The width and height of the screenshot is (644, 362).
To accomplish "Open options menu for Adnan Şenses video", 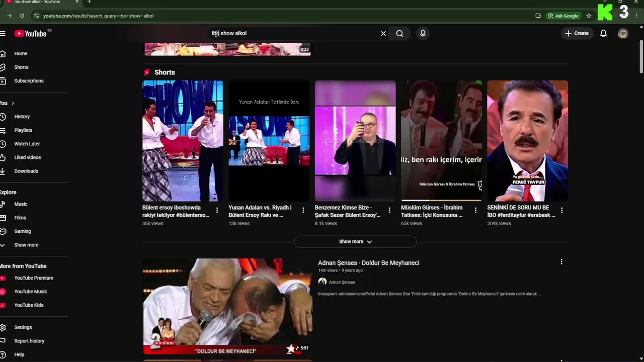I will click(561, 262).
